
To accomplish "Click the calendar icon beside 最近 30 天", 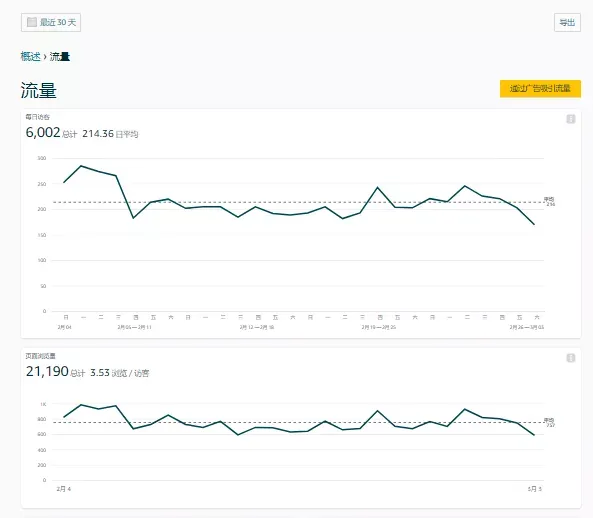I will tap(32, 22).
